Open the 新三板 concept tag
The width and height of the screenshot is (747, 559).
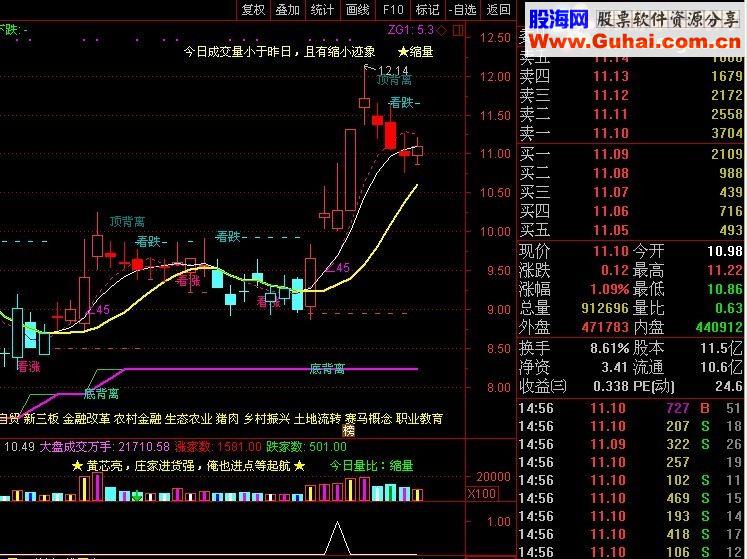(x=41, y=419)
